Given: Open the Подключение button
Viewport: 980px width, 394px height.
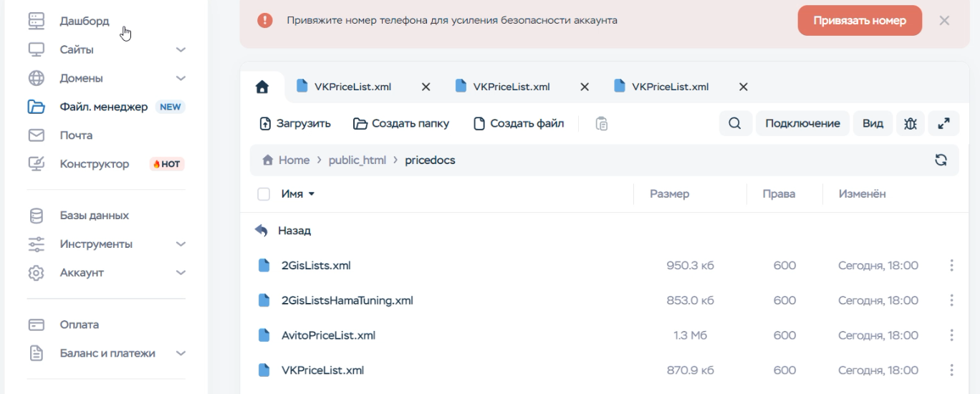Looking at the screenshot, I should (802, 123).
